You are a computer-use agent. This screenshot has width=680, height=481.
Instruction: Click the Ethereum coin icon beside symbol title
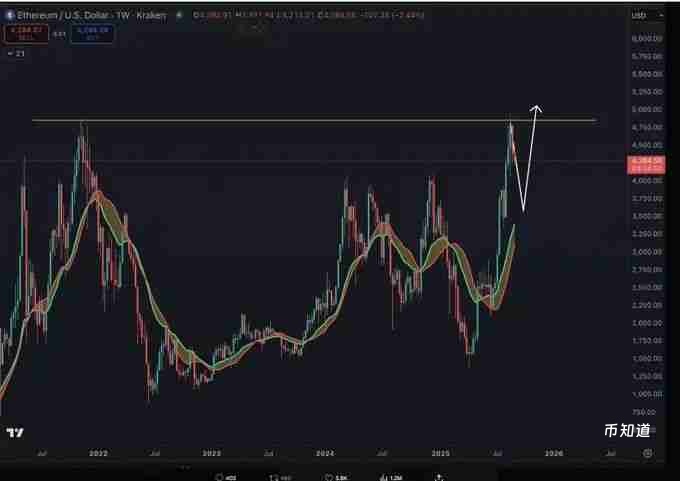coord(6,17)
